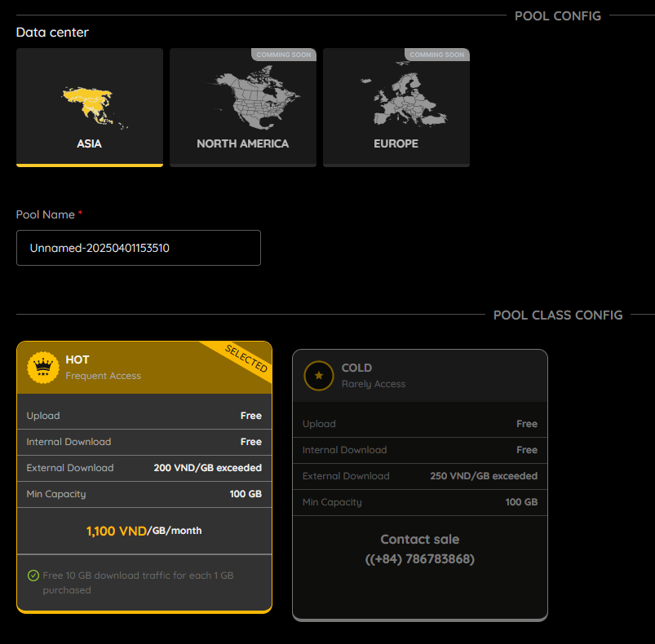Click the Data center label
Viewport: 655px width, 644px height.
pos(52,33)
